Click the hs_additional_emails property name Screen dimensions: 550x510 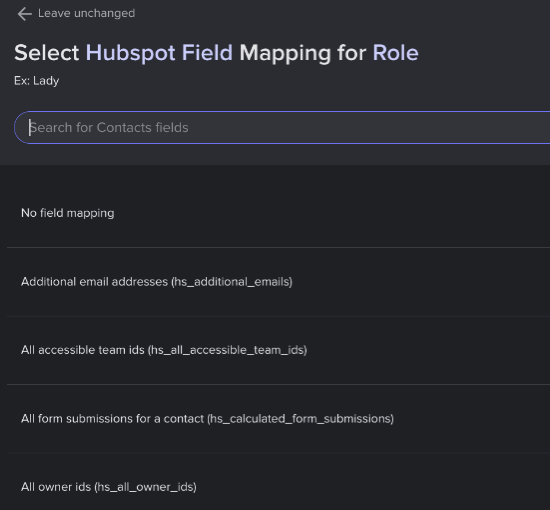(232, 282)
